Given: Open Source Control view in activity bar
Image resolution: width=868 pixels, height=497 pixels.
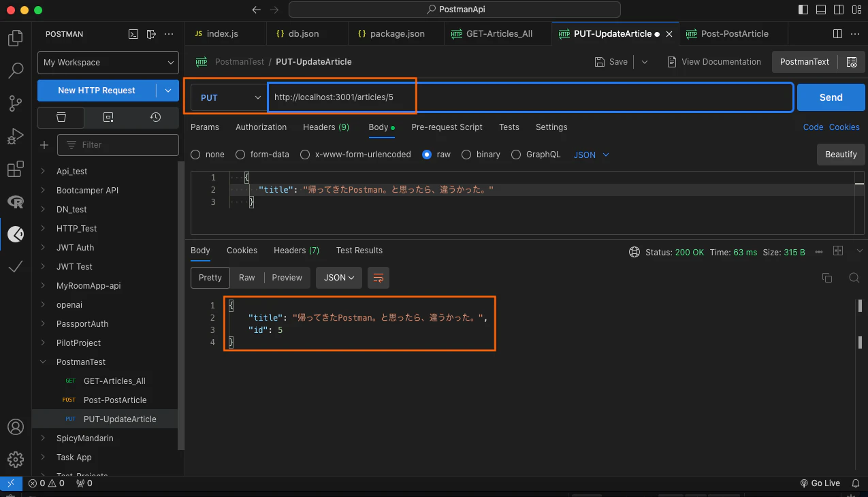Looking at the screenshot, I should click(x=15, y=103).
